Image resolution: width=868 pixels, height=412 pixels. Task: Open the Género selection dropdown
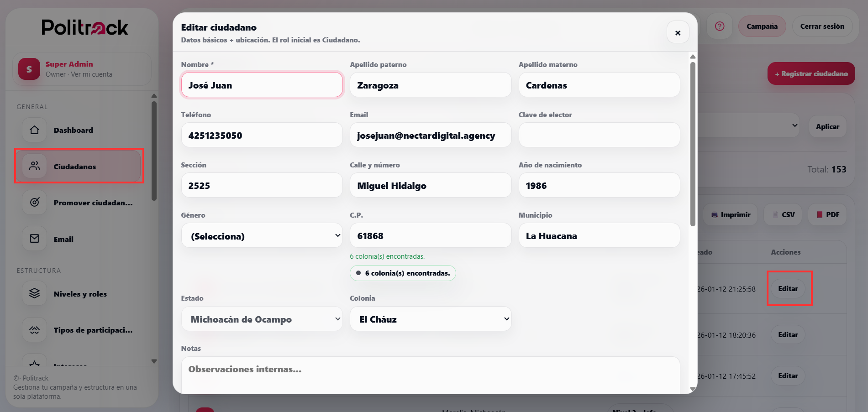pyautogui.click(x=262, y=235)
